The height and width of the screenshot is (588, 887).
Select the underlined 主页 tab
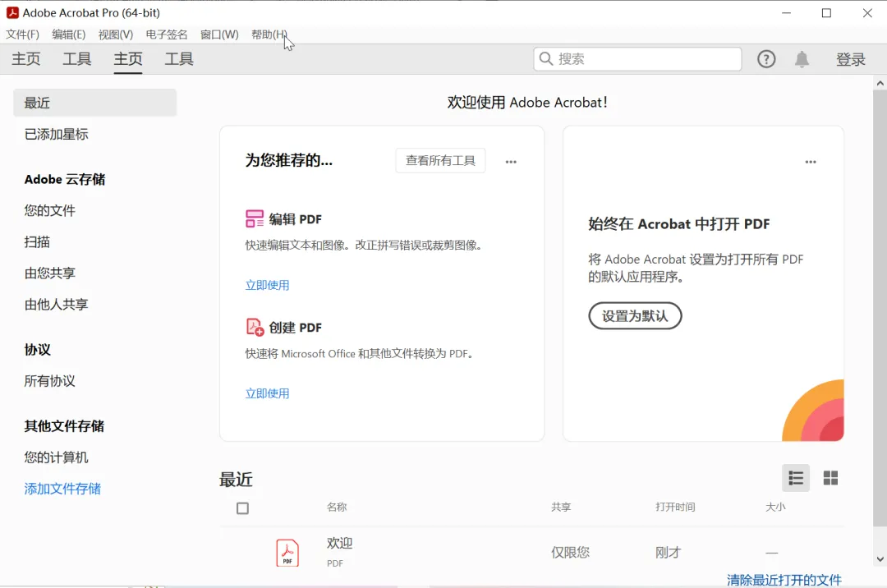pos(128,59)
